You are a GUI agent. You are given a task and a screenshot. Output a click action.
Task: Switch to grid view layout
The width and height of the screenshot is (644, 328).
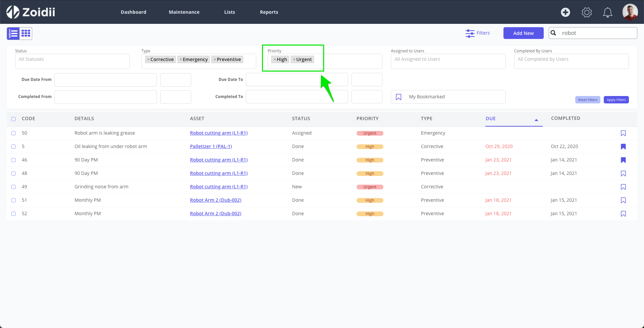coord(25,33)
